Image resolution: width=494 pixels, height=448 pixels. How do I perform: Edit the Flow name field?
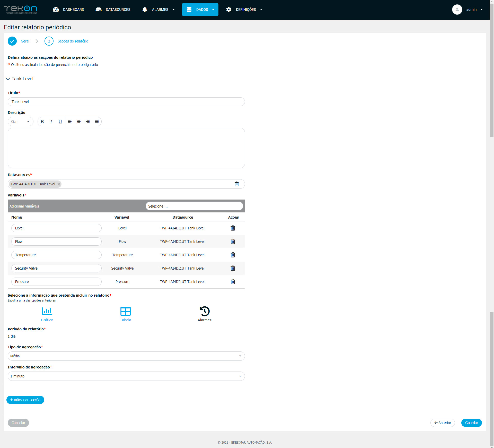pos(56,242)
